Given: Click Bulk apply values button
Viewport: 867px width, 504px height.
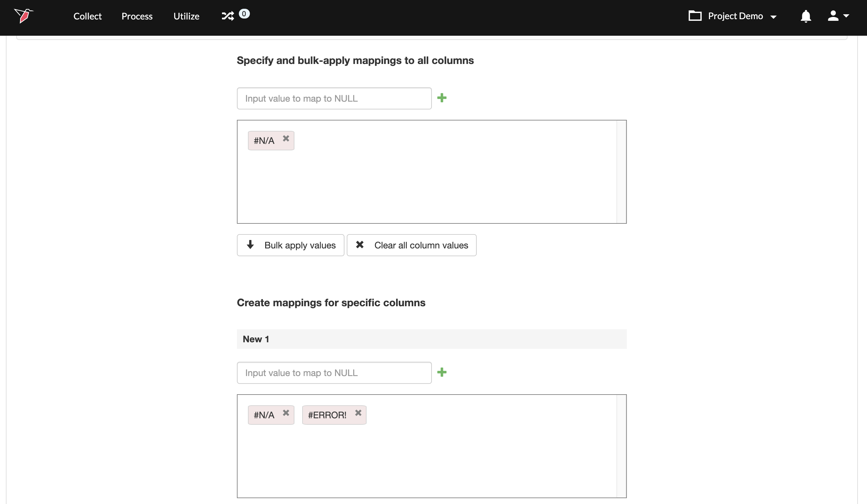Looking at the screenshot, I should click(x=291, y=245).
